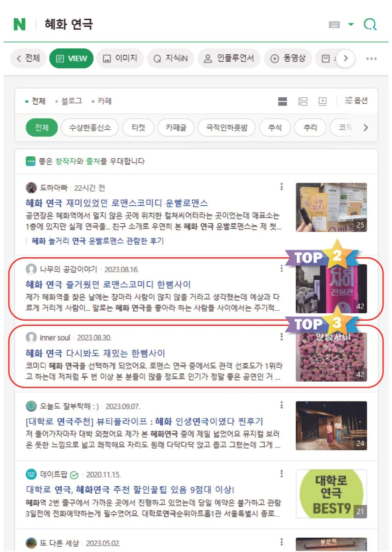
Task: Click 데이트팝 verified check badge
Action: 74,475
